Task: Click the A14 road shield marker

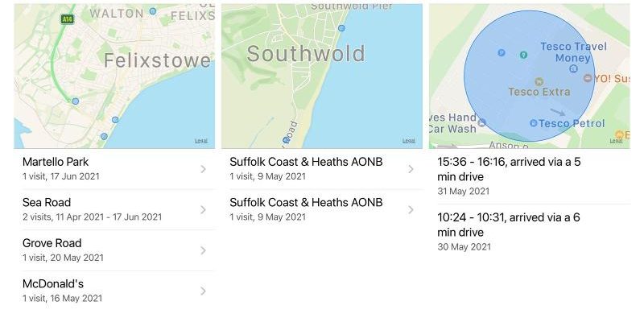Action: click(x=68, y=19)
